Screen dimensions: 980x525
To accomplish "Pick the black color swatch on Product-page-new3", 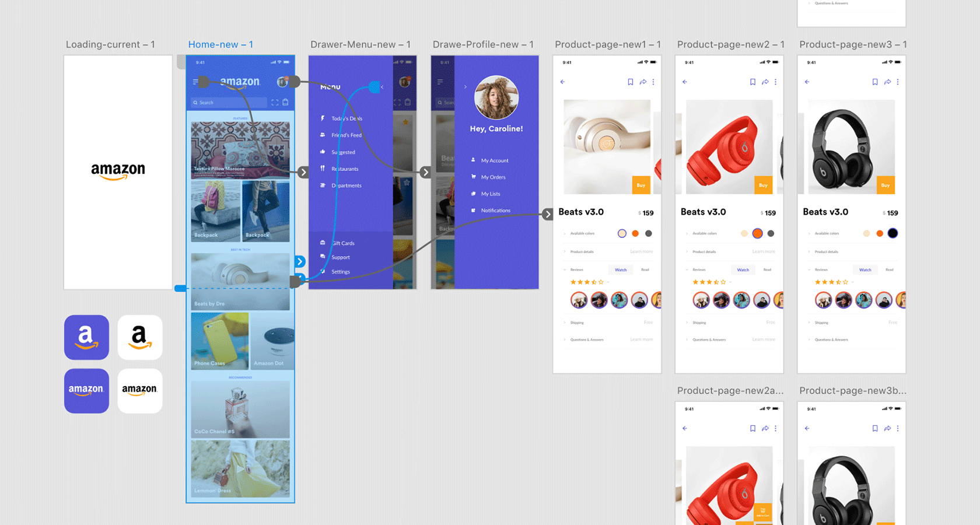I will tap(892, 233).
